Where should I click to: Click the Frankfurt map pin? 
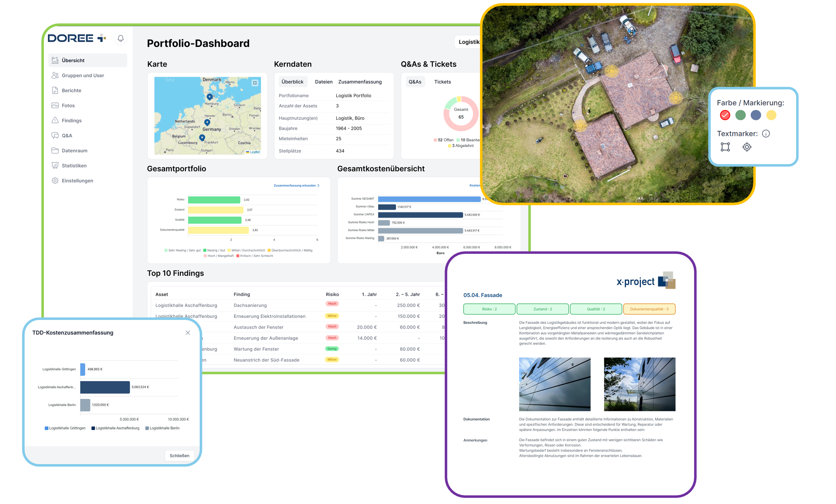click(x=202, y=137)
